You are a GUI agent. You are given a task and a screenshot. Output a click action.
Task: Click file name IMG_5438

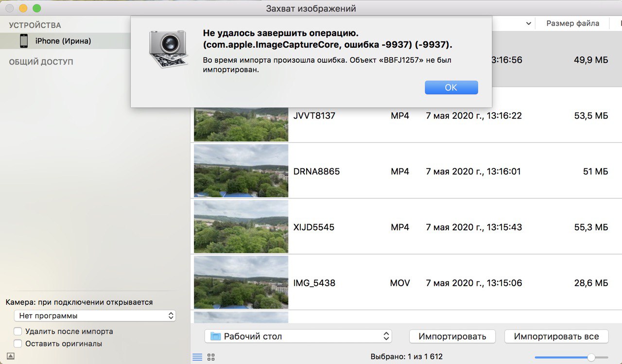pos(314,283)
